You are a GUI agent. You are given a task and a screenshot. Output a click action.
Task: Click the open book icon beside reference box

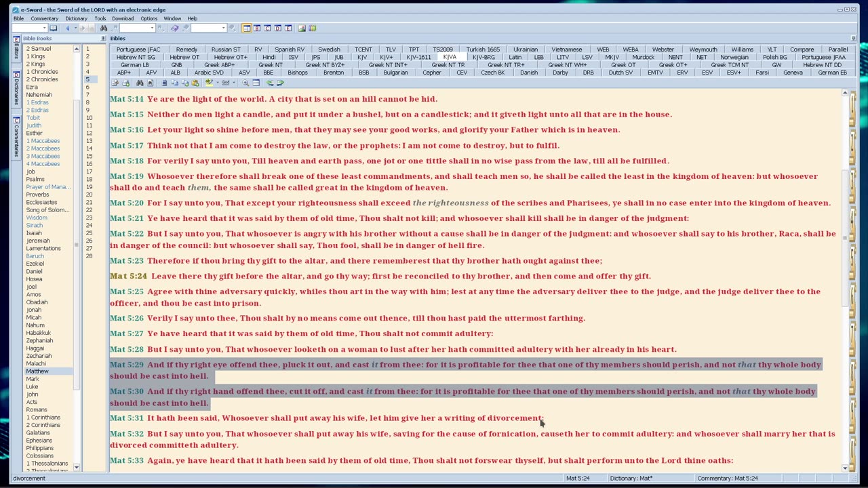coord(53,28)
